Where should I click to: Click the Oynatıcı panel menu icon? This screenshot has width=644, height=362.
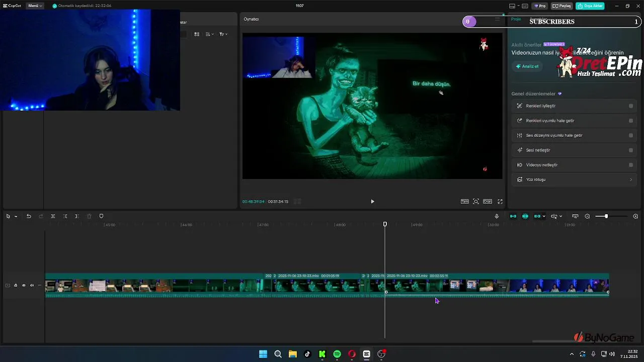coord(497,19)
